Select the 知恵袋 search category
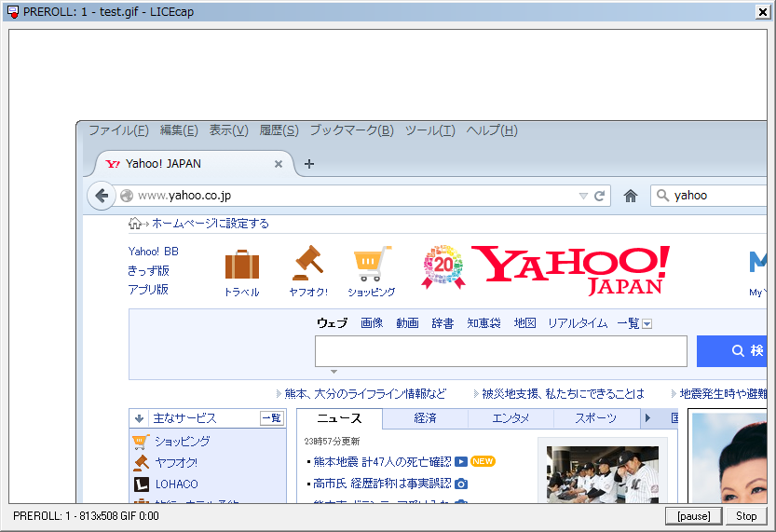This screenshot has width=776, height=532. (484, 323)
